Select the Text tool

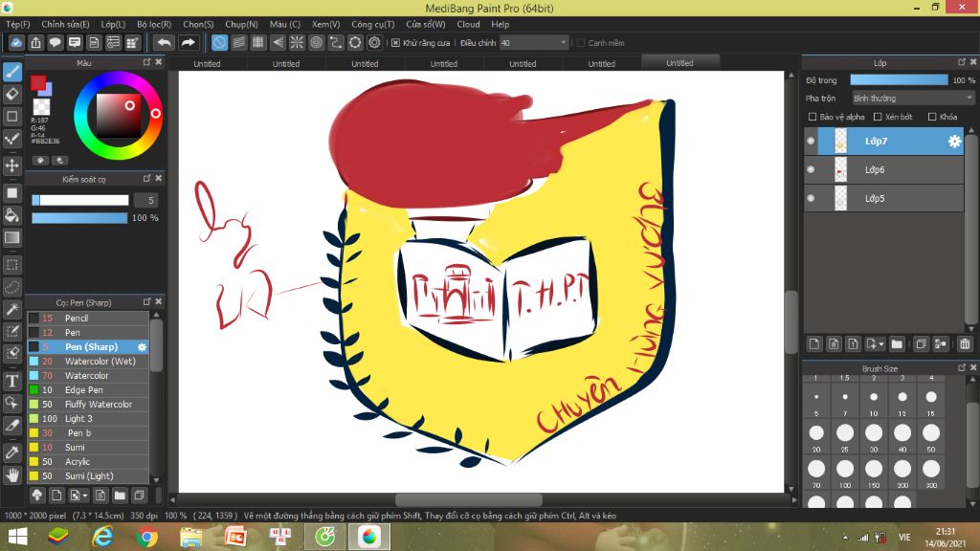tap(11, 381)
